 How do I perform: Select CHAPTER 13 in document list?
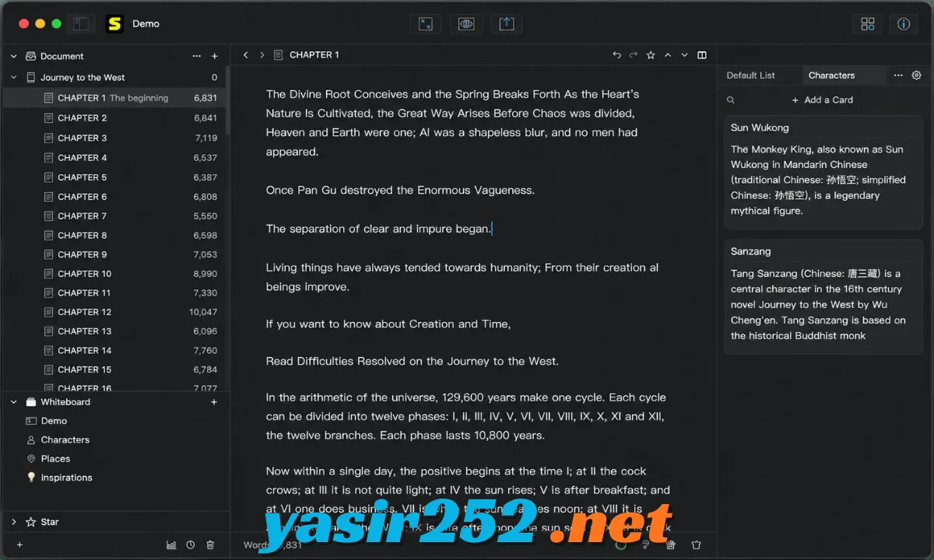[114, 331]
